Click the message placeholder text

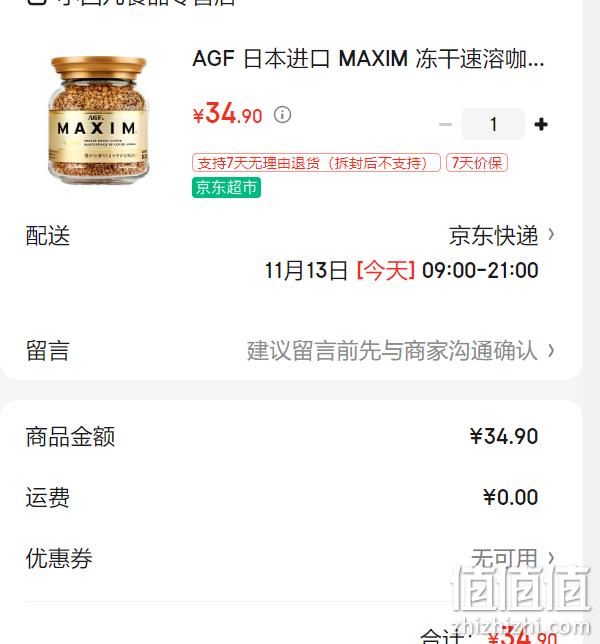pyautogui.click(x=392, y=351)
